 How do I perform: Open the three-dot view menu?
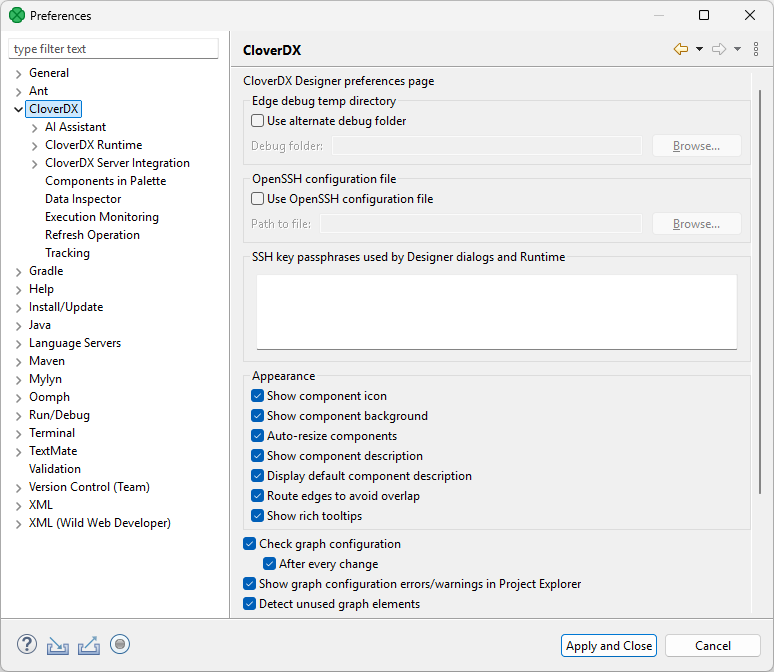pyautogui.click(x=756, y=49)
